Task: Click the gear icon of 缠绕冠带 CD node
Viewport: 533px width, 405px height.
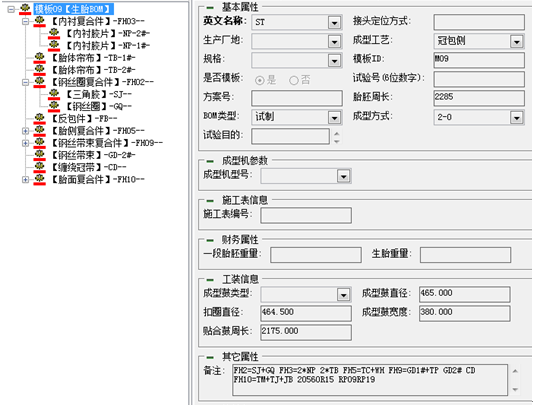Action: click(x=39, y=166)
